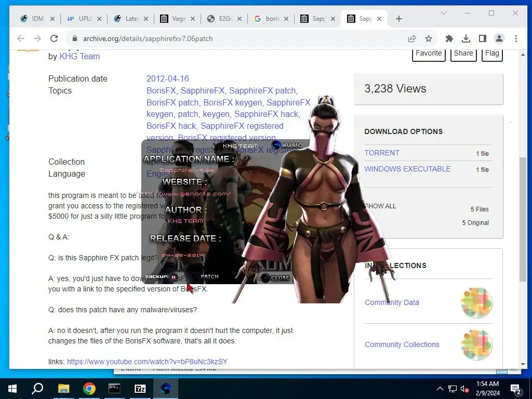Close the IDM tab
Viewport: 532px width, 399px height.
click(52, 19)
